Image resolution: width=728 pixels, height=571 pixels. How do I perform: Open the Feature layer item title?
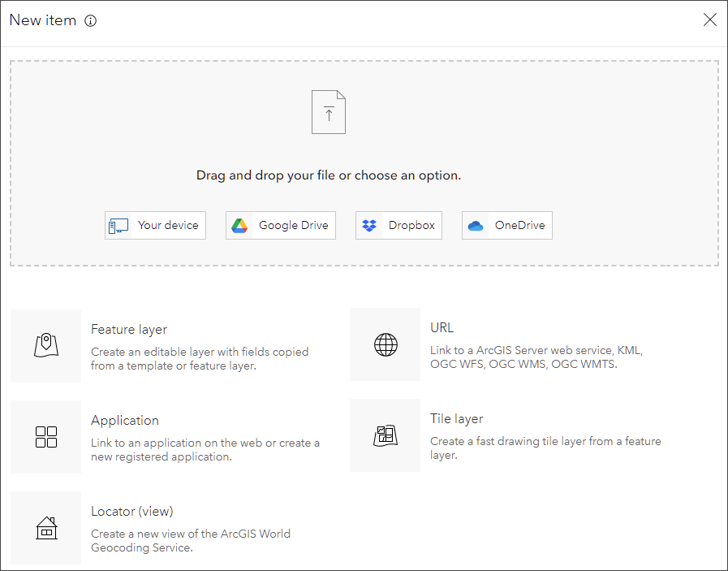[129, 330]
